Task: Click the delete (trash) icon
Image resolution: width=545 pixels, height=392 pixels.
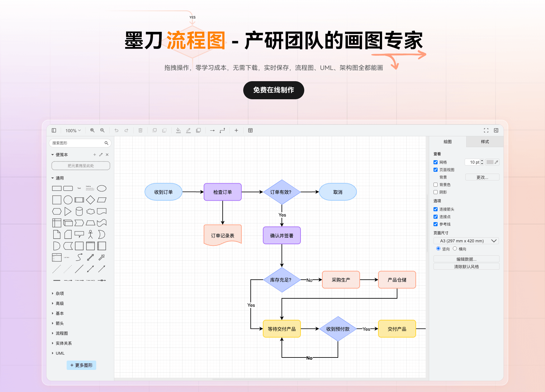Action: pos(140,130)
